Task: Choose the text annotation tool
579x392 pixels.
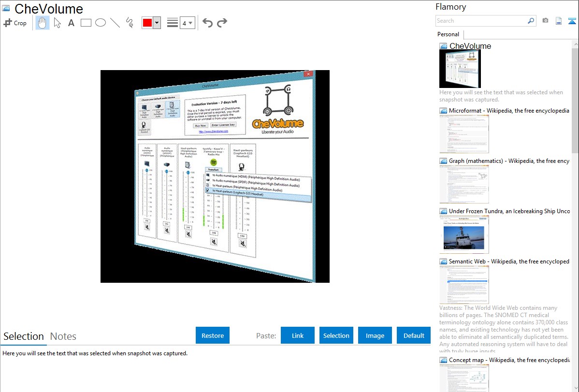Action: point(71,23)
